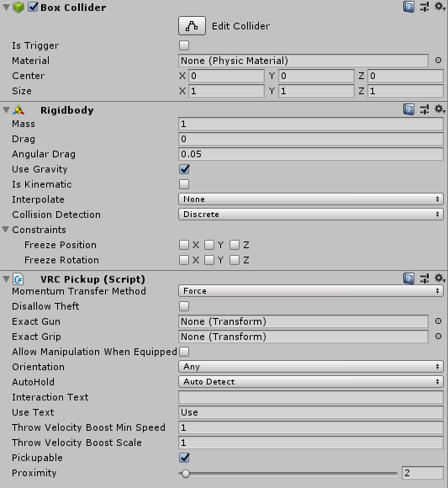Check Freeze Rotation Z

[235, 260]
